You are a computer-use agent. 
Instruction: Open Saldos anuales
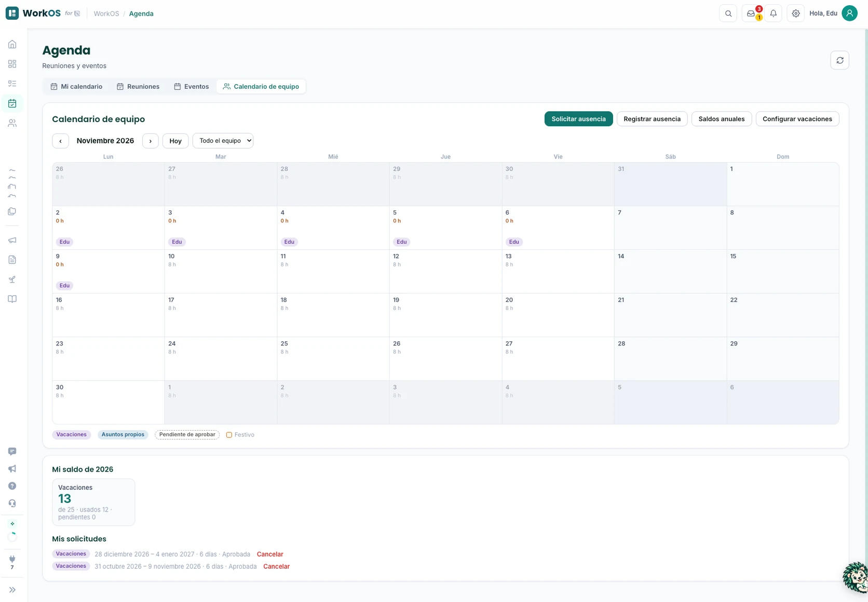721,119
